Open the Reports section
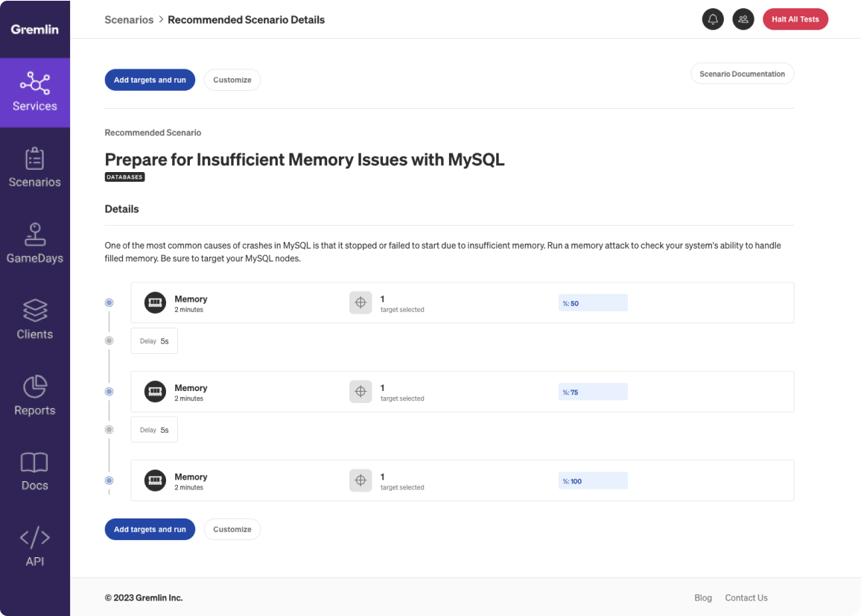Screen dimensions: 861x616 click(x=35, y=396)
